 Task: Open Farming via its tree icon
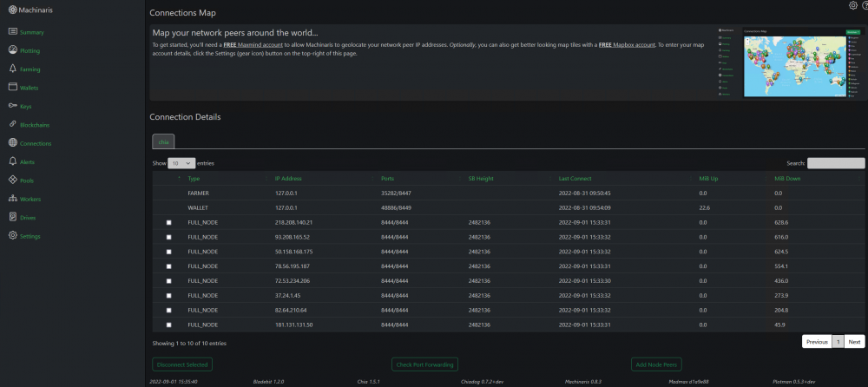[x=13, y=69]
